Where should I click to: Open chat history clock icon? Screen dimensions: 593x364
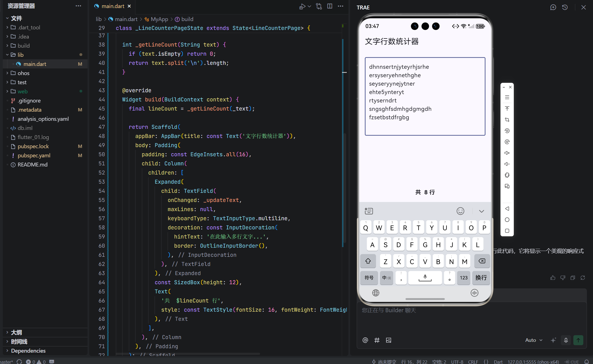coord(565,7)
